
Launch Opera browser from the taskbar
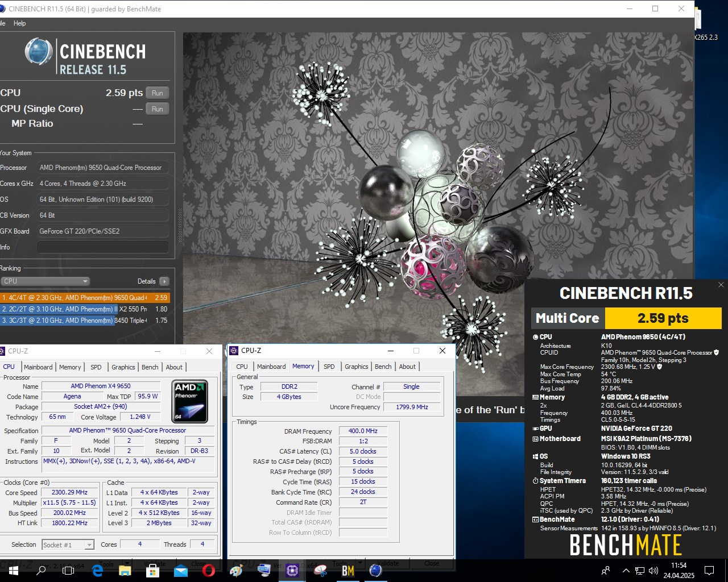tap(209, 571)
